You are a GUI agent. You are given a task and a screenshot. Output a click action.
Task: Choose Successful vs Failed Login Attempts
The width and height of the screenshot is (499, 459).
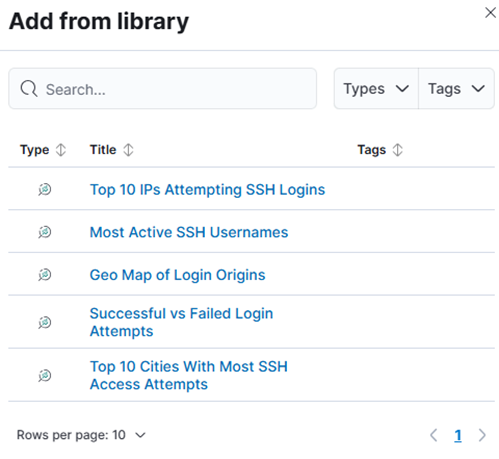tap(181, 322)
